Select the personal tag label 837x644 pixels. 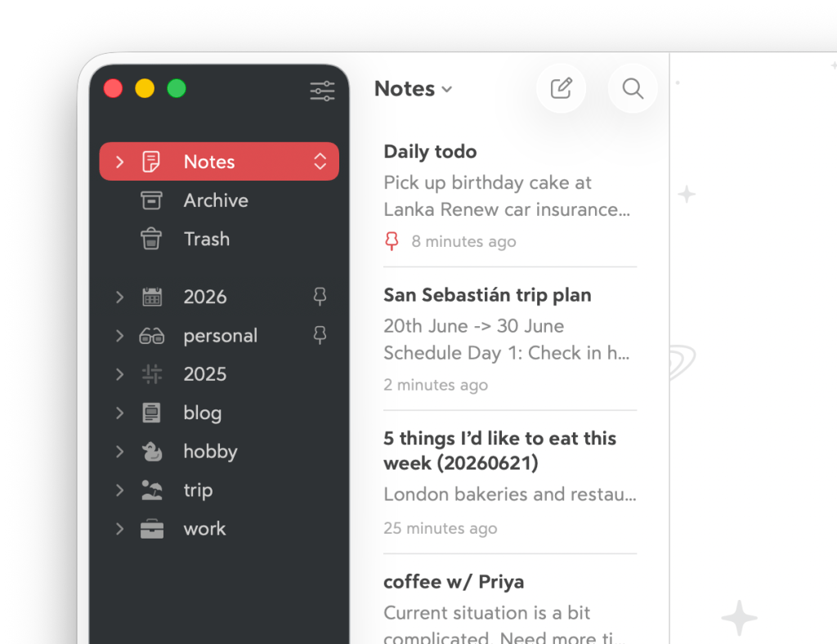click(221, 336)
